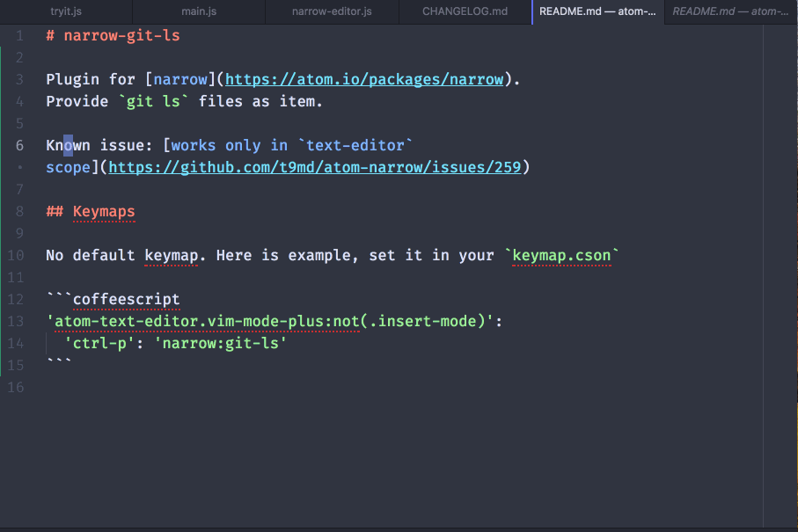Place cursor on 'narrow' link text in brackets
Viewport: 798px width, 532px height.
click(x=180, y=79)
